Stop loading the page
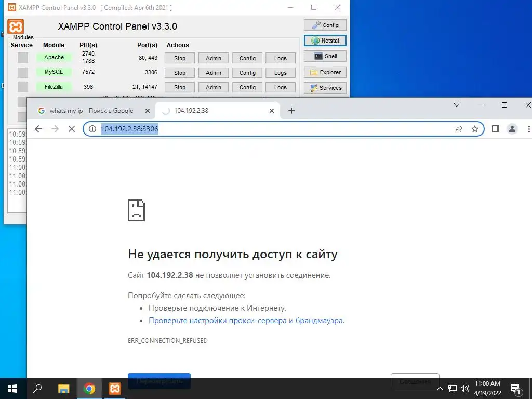This screenshot has width=532, height=399. click(72, 129)
